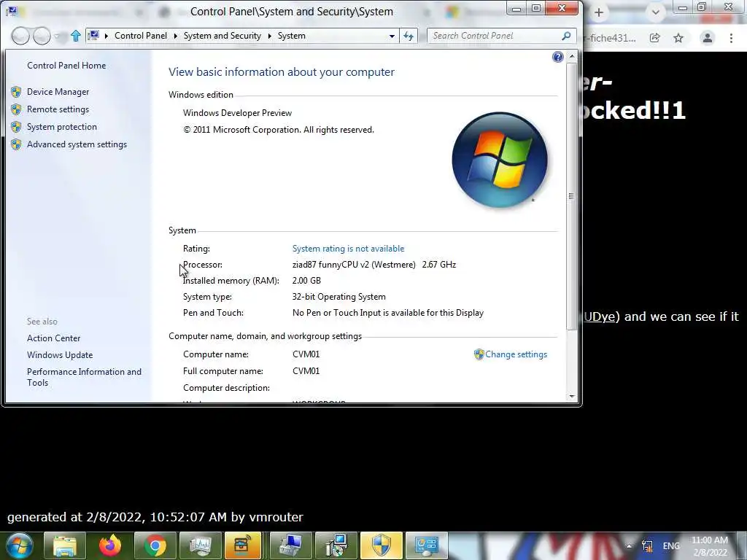
Task: Switch to Chrome on the taskbar
Action: point(155,545)
